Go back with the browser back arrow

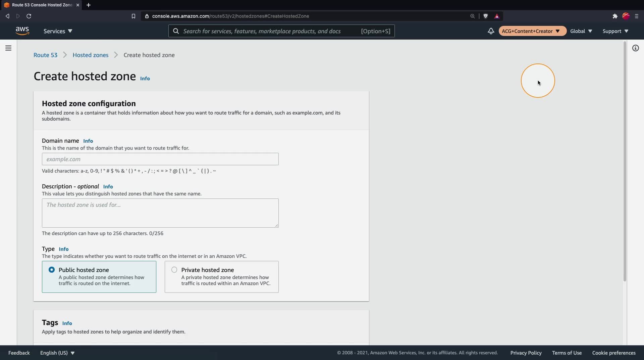7,16
